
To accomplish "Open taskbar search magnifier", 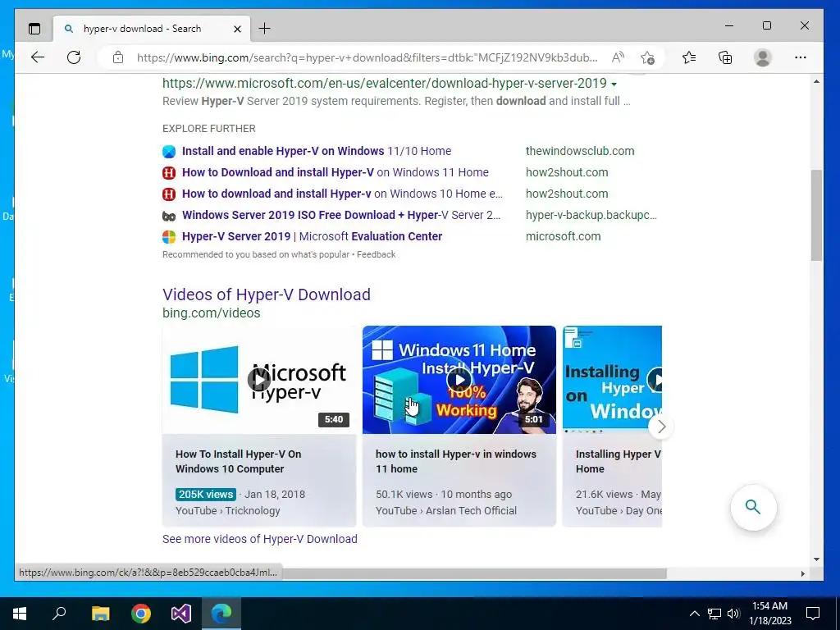I will tap(59, 614).
